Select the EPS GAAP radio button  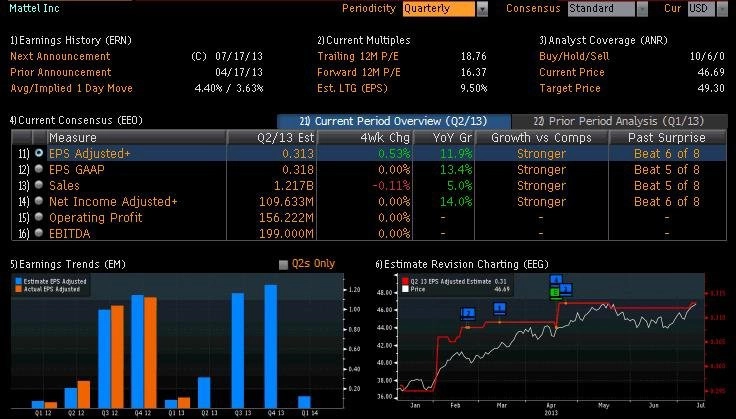coord(39,168)
